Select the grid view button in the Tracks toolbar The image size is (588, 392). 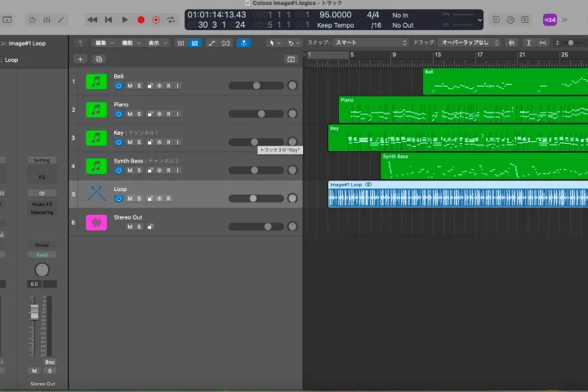click(194, 43)
